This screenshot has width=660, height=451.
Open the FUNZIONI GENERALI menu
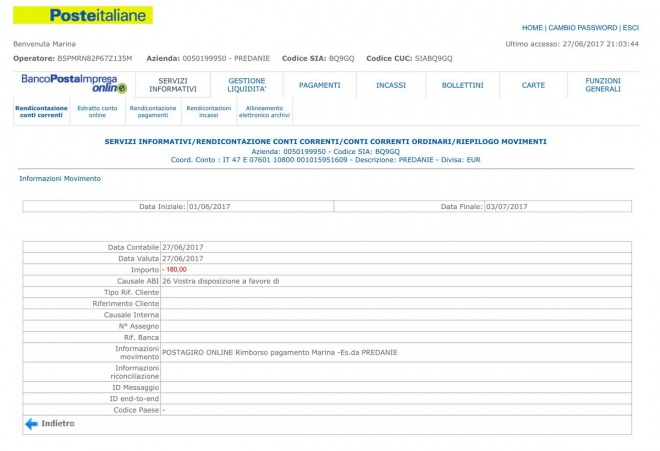tap(603, 85)
